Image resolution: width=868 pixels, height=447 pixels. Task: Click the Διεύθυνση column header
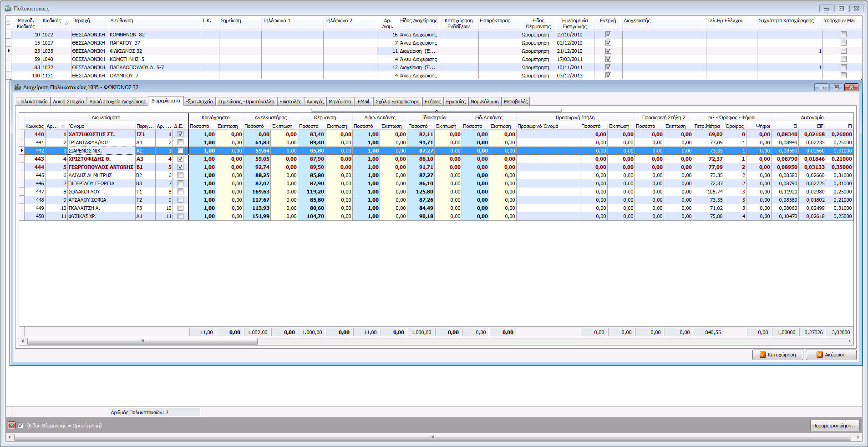pos(155,23)
